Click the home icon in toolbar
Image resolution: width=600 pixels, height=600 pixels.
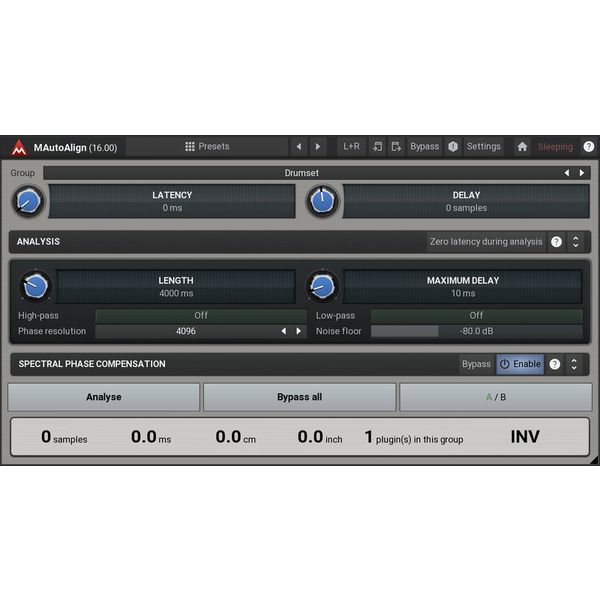point(522,147)
